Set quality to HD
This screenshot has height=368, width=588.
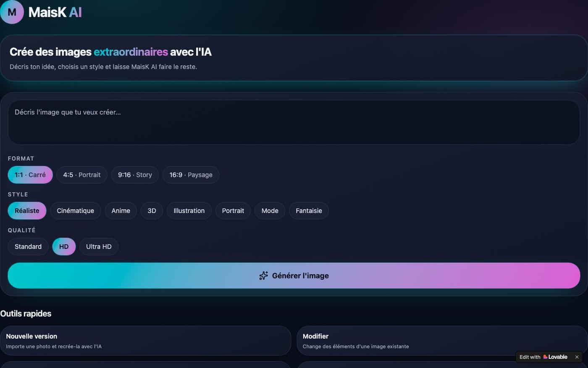(x=64, y=246)
